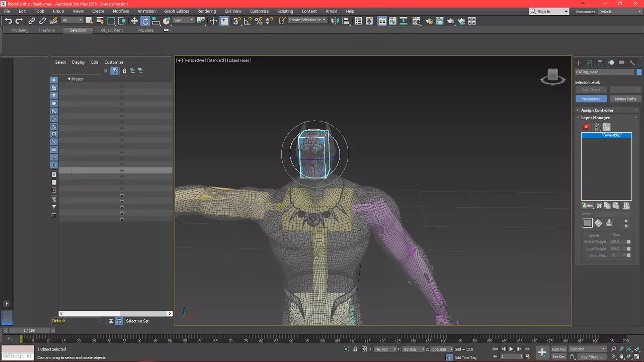Click the Parameters button

click(x=591, y=99)
